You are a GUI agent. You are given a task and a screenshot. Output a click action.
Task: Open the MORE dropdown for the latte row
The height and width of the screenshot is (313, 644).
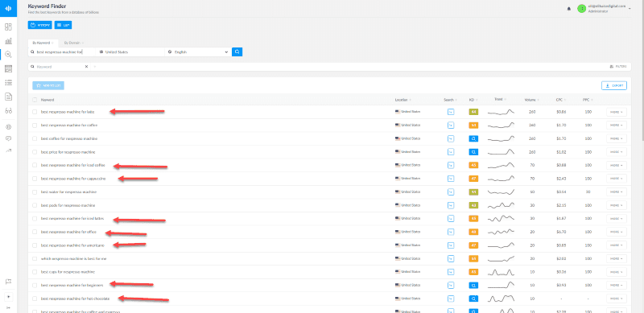(x=617, y=112)
